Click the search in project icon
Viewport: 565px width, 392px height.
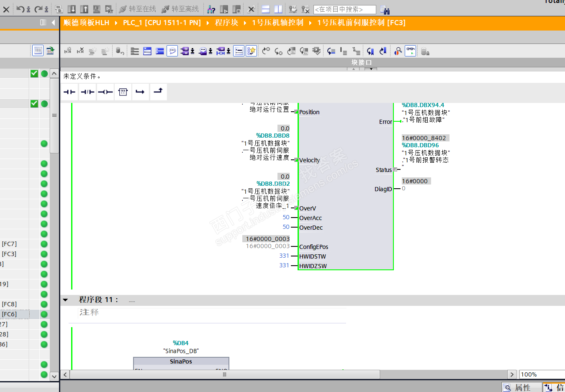385,10
